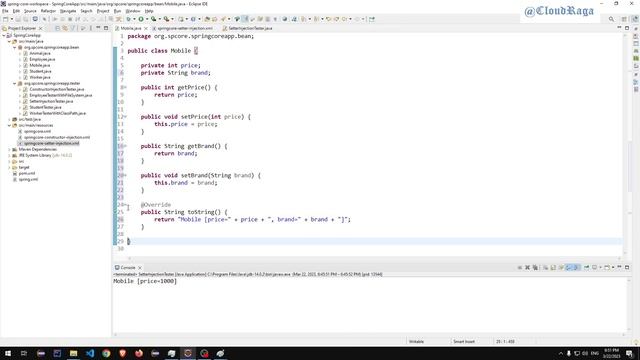Collapse the org.spcore.springcoreapp.tester package
Viewport: 640px width, 360px height.
(x=15, y=83)
